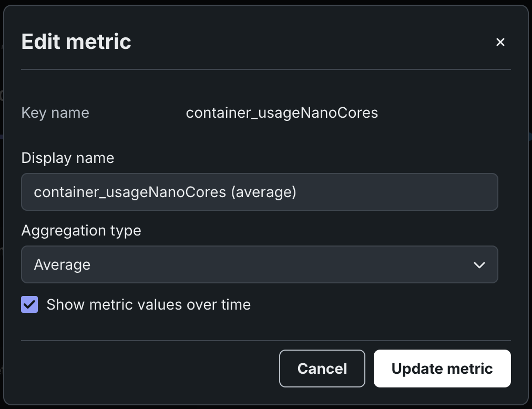
Task: Select the "Average" value in the dropdown
Action: (62, 264)
